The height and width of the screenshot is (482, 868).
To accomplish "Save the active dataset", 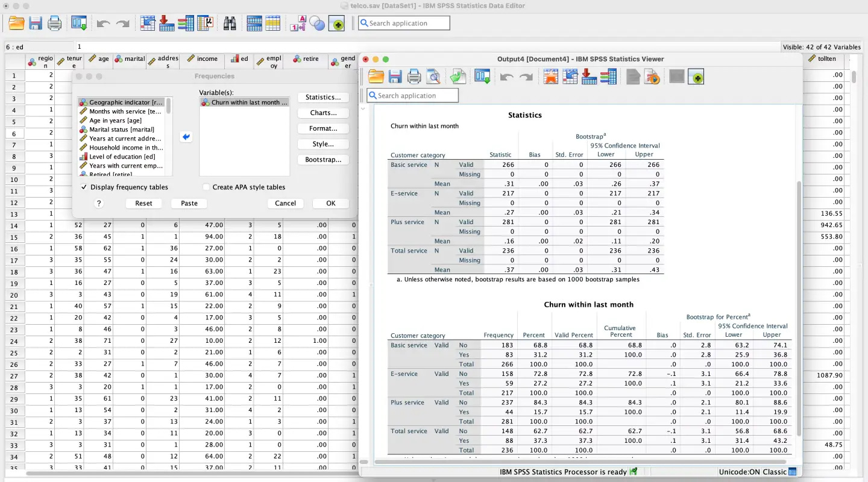I will [35, 23].
